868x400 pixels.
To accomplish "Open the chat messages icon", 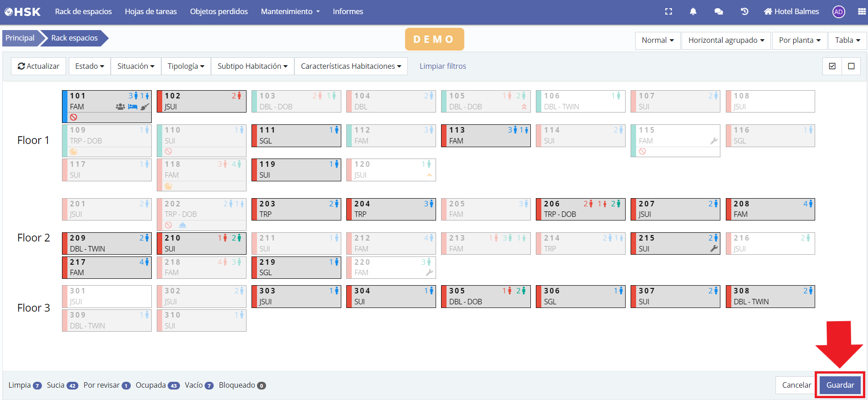I will click(x=719, y=12).
